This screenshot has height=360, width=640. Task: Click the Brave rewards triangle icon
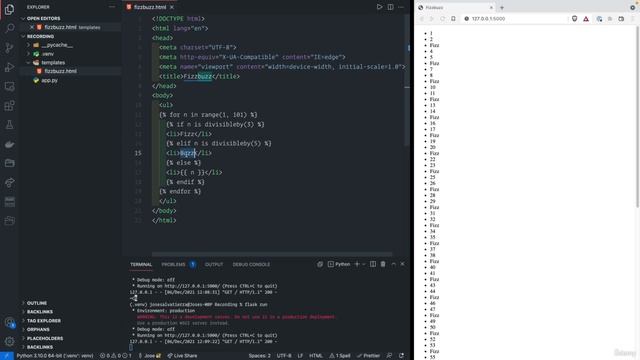(x=586, y=19)
